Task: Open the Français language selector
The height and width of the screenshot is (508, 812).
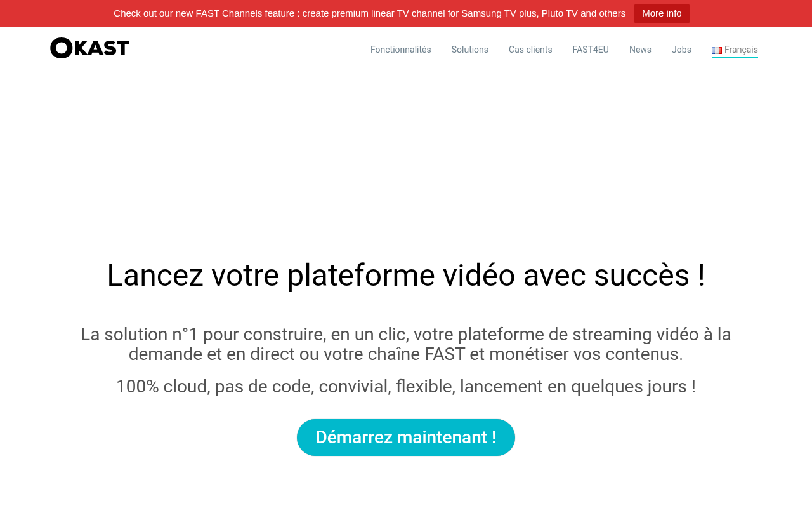Action: (x=735, y=50)
